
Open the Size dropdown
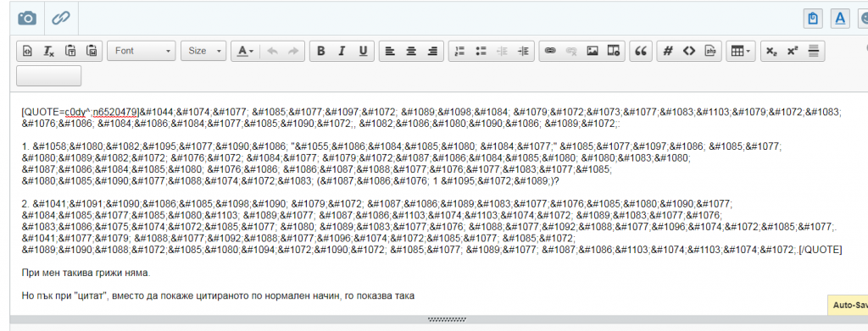click(x=203, y=51)
